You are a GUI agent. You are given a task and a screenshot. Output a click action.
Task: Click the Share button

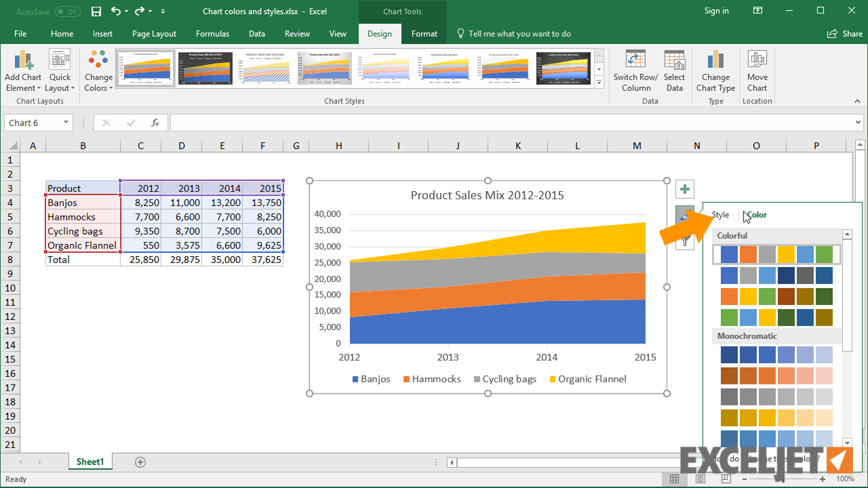(x=845, y=34)
